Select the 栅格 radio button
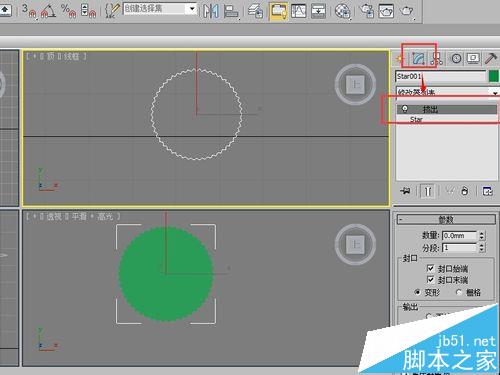The image size is (500, 375). (x=459, y=292)
